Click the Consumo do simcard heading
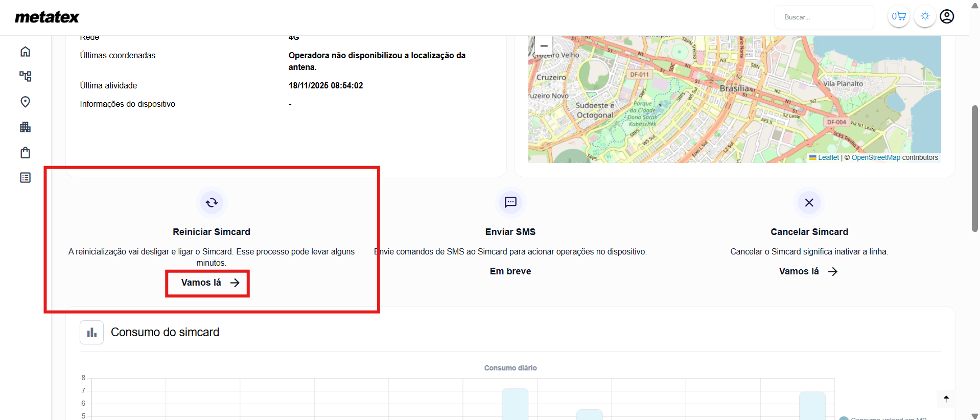The width and height of the screenshot is (980, 420). click(x=165, y=332)
